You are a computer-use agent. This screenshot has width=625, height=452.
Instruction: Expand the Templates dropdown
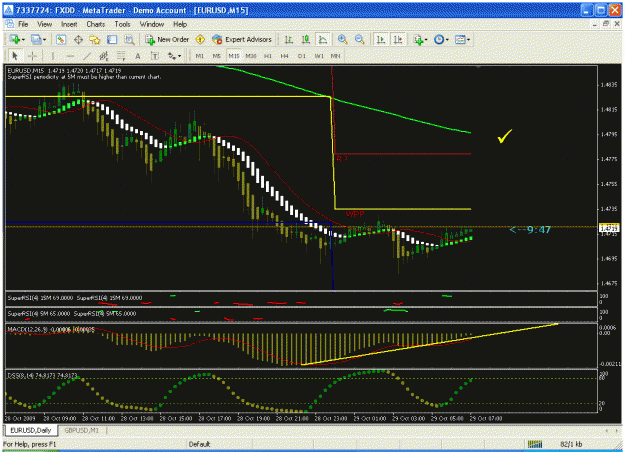pos(468,39)
